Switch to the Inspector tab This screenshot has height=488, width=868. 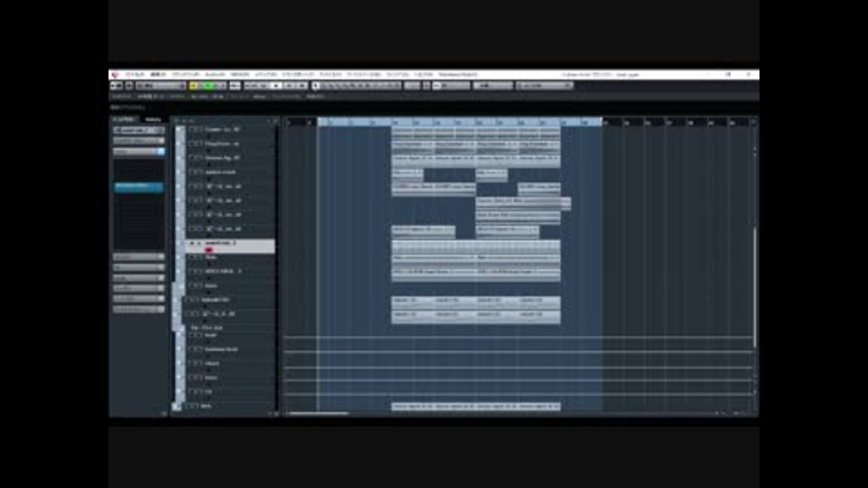tap(124, 119)
